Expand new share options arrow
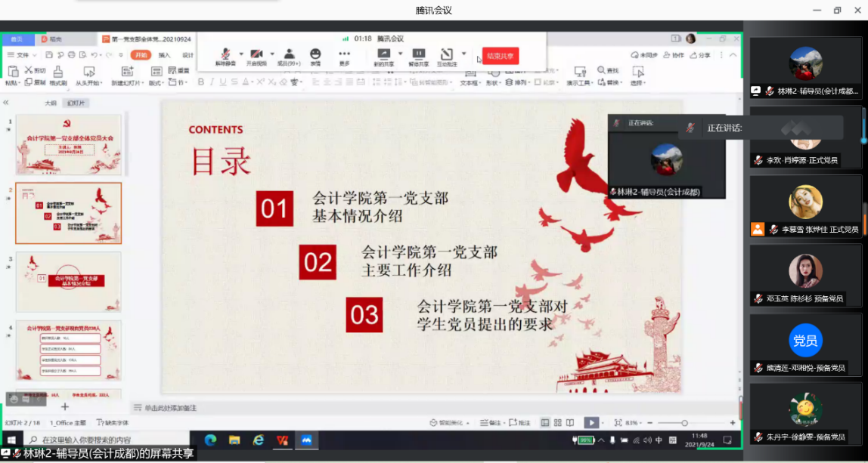This screenshot has width=868, height=463. click(x=400, y=54)
